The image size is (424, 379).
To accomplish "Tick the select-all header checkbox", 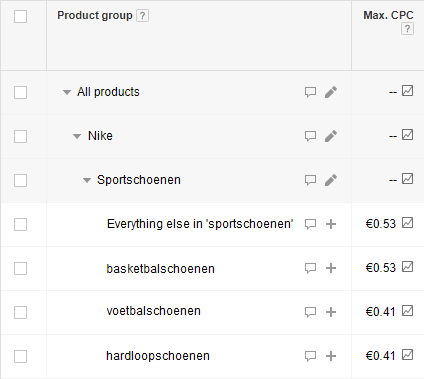I will pyautogui.click(x=20, y=16).
